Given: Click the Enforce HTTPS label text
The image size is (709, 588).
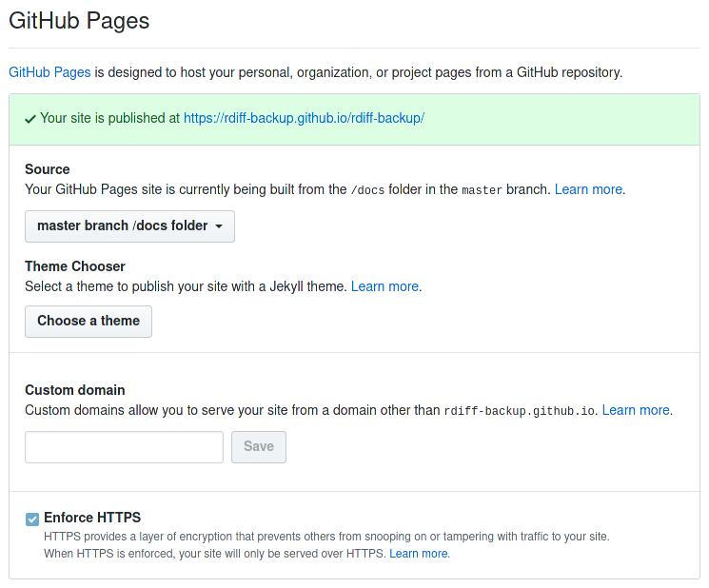Looking at the screenshot, I should (x=92, y=518).
